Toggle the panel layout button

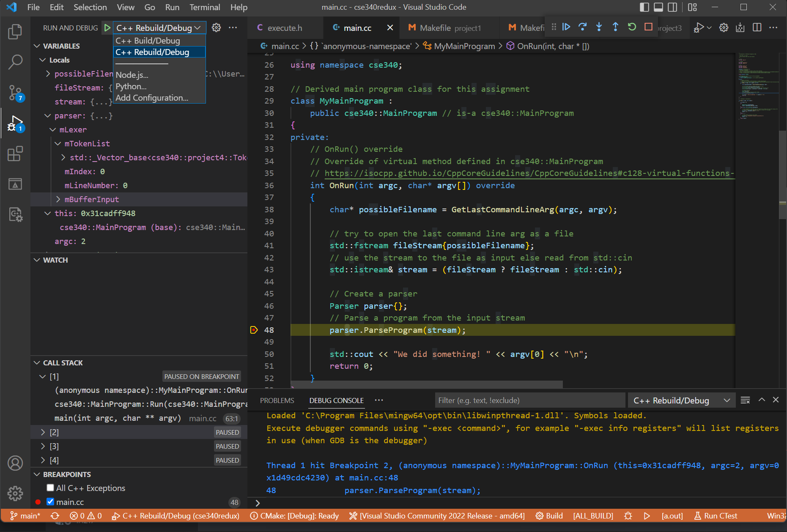(x=658, y=7)
